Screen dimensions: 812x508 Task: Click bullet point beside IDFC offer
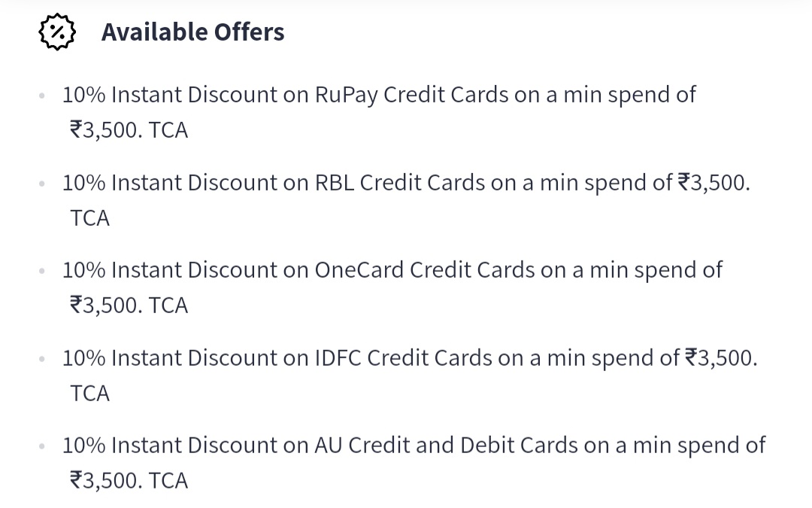42,358
